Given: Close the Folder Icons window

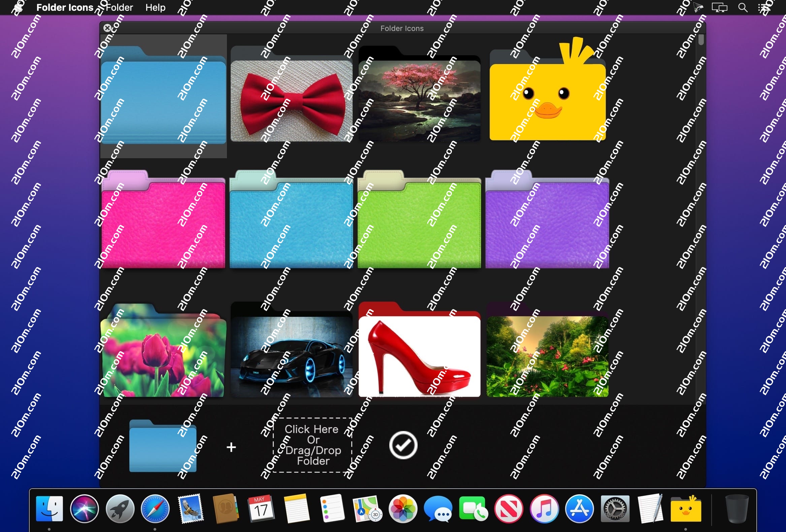Looking at the screenshot, I should pyautogui.click(x=107, y=28).
